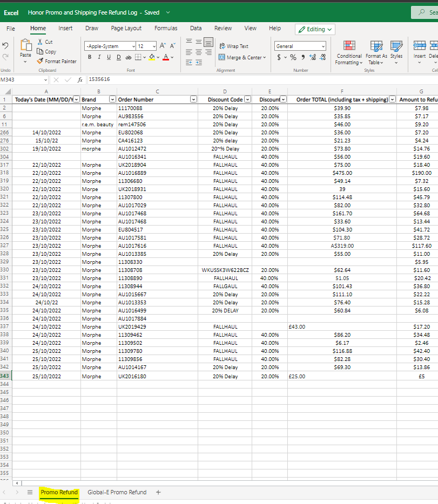The image size is (438, 504).
Task: Open the File menu
Action: click(11, 28)
